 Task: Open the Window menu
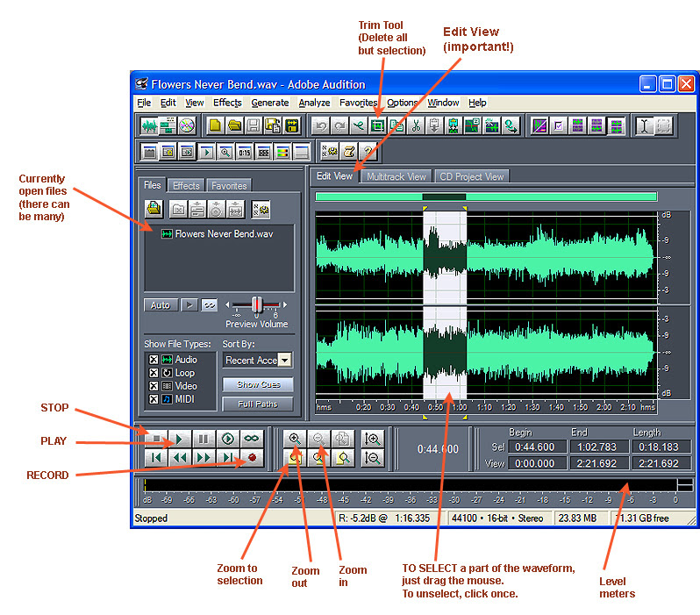point(443,103)
